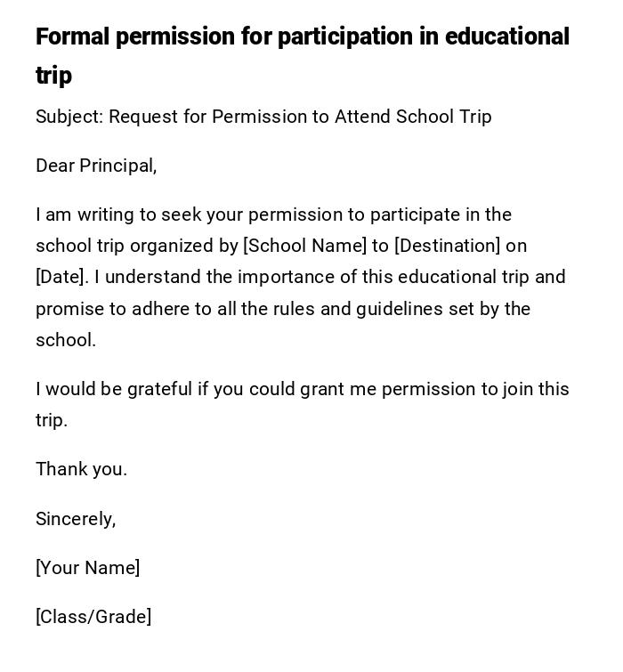The width and height of the screenshot is (623, 672).
Task: Click the [Your Name] placeholder
Action: (x=87, y=568)
